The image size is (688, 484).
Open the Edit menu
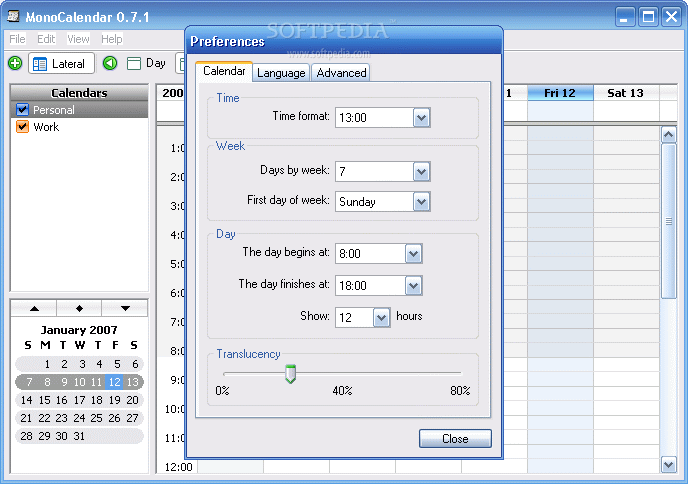pyautogui.click(x=46, y=39)
